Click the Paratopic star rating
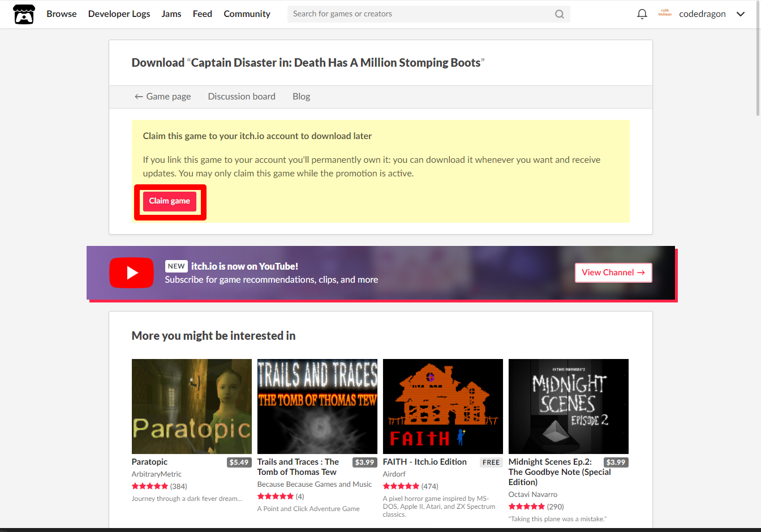This screenshot has width=761, height=532. click(150, 486)
